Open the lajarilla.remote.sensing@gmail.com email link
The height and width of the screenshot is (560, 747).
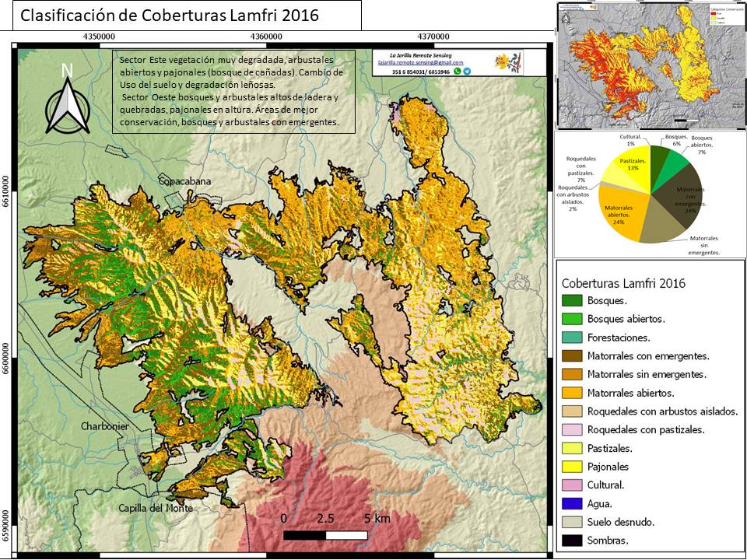coord(420,62)
